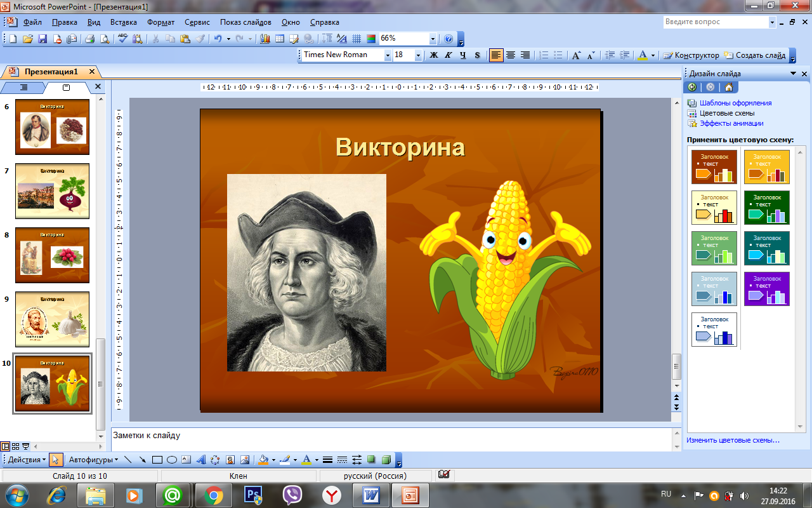Viewport: 812px width, 508px height.
Task: Open the Формат menu
Action: point(160,22)
